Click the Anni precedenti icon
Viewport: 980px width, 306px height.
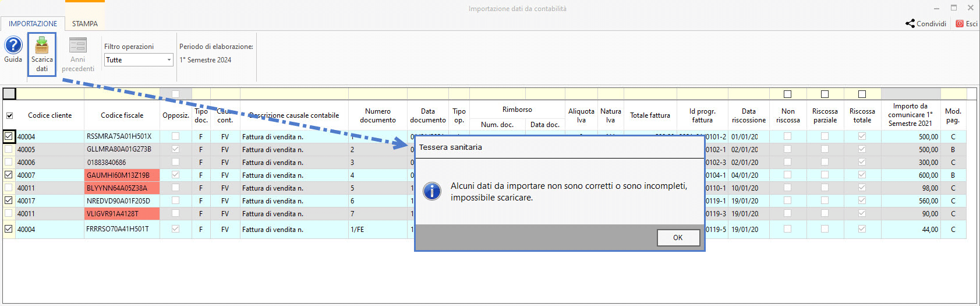click(x=77, y=45)
